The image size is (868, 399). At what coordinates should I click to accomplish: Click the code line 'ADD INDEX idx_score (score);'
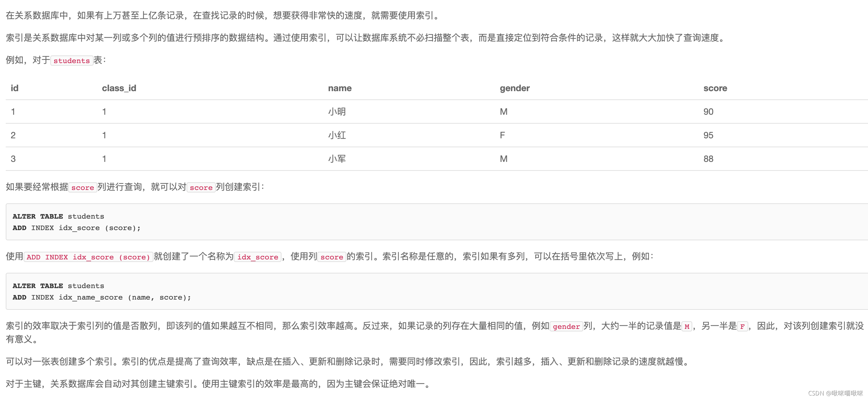pos(76,228)
